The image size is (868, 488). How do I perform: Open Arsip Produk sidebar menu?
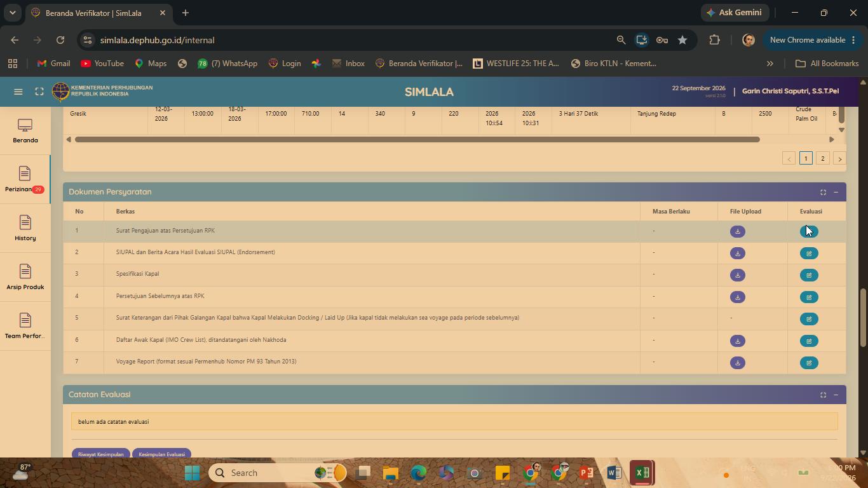click(x=25, y=278)
